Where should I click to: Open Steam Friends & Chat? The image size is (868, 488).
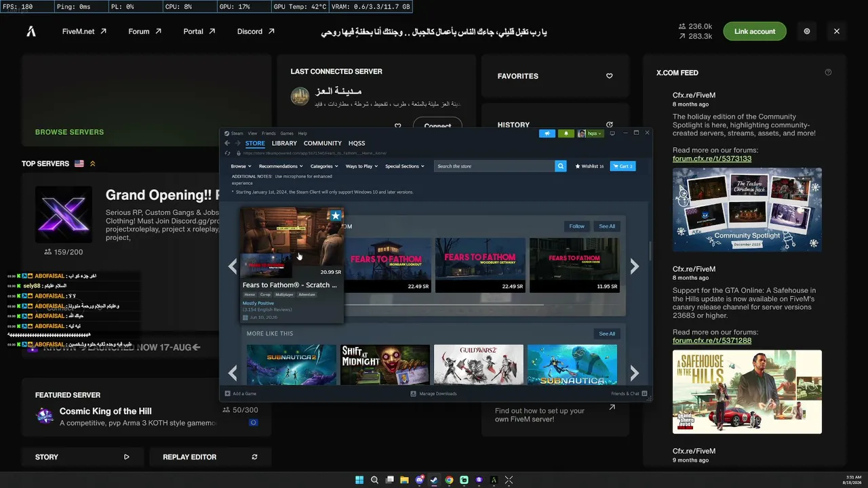pyautogui.click(x=629, y=394)
